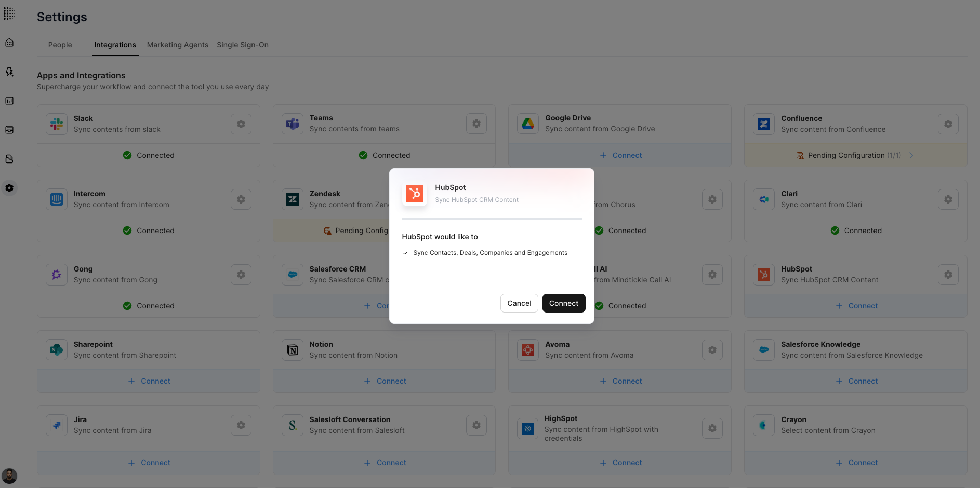Open the user avatar at sidebar bottom

click(9, 476)
